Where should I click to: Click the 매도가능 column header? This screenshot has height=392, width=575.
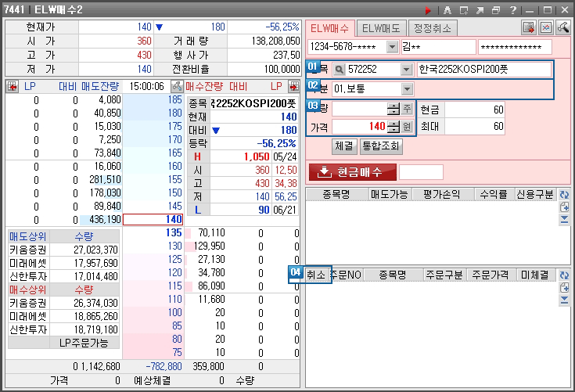pyautogui.click(x=390, y=194)
